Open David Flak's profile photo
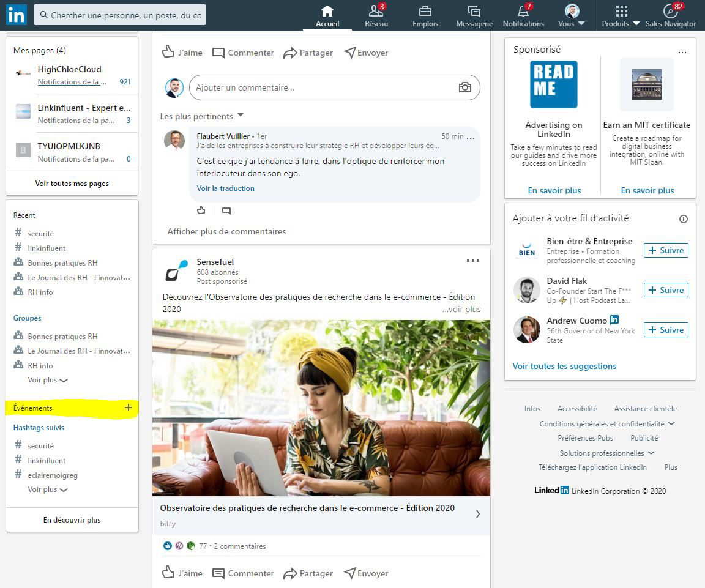Viewport: 705px width, 588px height. (526, 291)
